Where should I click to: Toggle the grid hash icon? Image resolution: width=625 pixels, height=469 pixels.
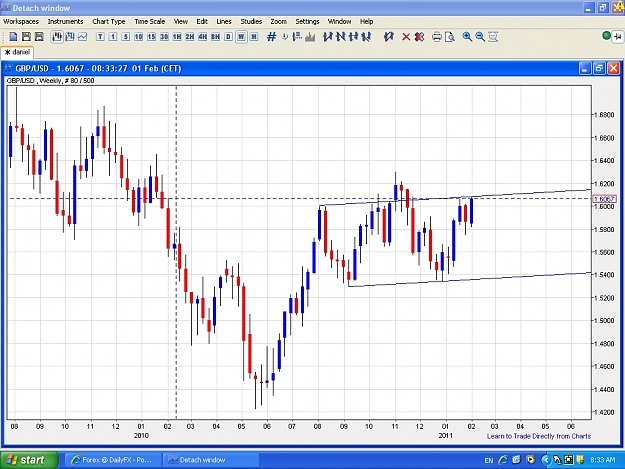click(271, 37)
